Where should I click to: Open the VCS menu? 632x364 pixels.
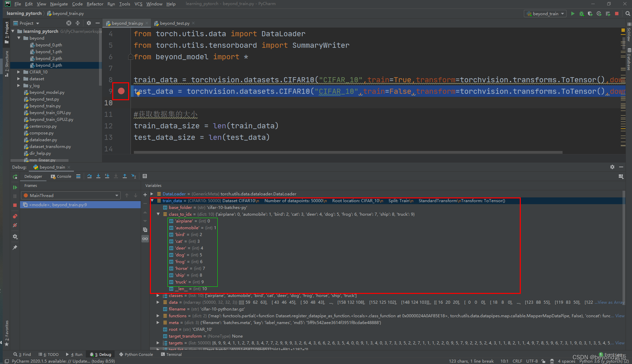tap(138, 4)
